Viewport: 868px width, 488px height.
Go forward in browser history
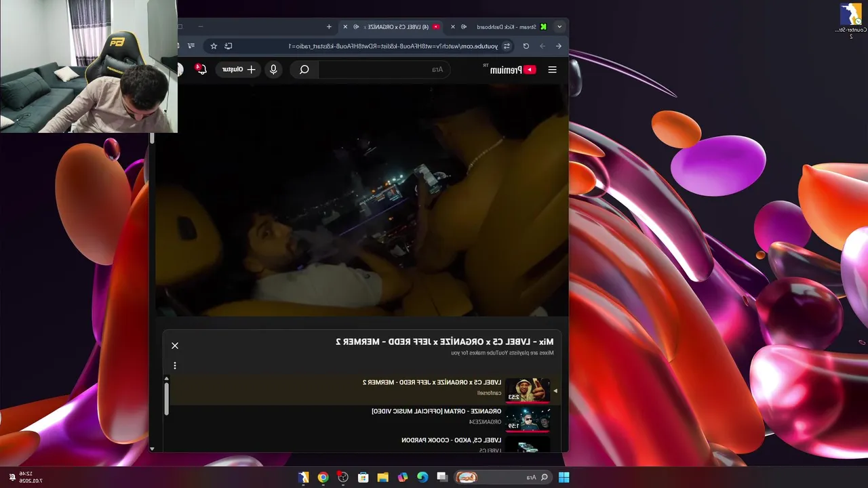point(542,46)
